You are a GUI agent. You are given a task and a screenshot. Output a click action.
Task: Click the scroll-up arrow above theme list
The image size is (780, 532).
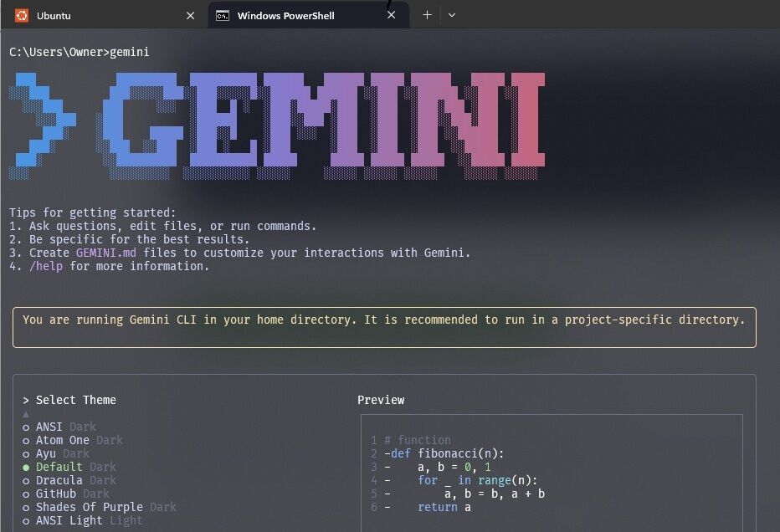click(x=26, y=413)
